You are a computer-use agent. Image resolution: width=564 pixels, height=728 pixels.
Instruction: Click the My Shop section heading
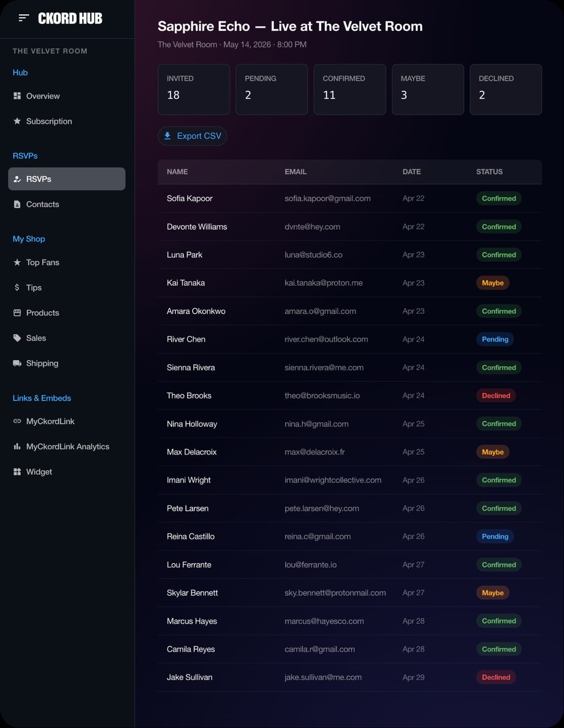tap(29, 239)
